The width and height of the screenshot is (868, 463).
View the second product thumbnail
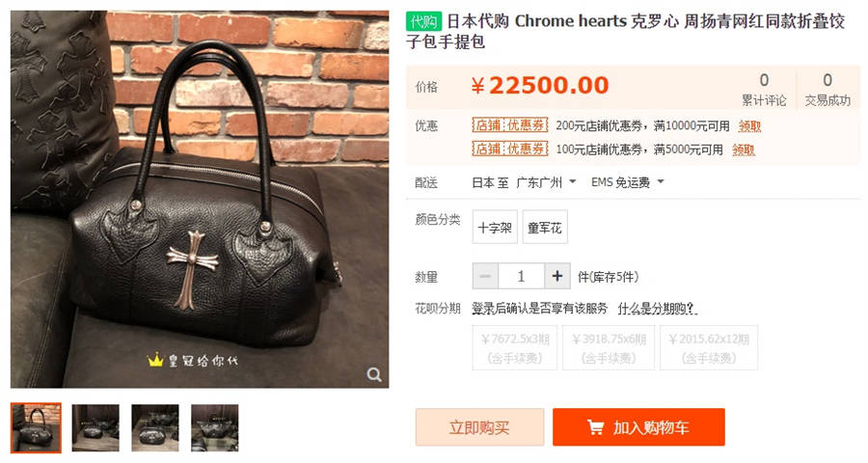pos(95,427)
